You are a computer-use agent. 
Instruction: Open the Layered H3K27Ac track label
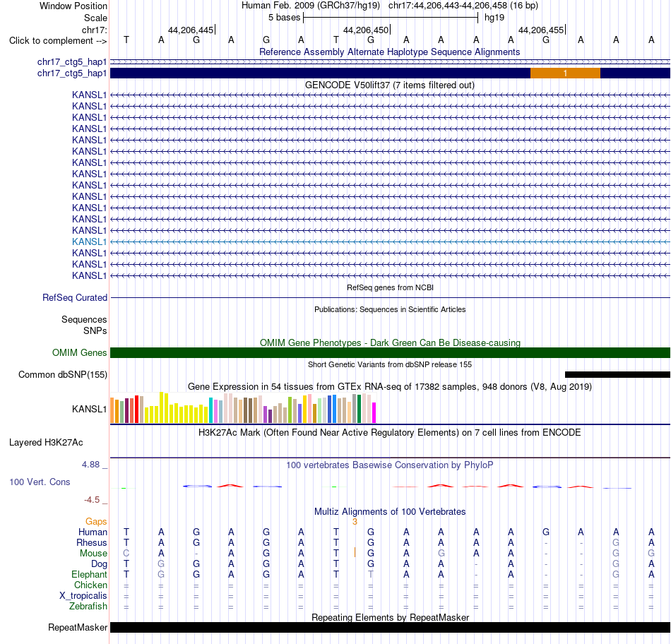tap(46, 443)
